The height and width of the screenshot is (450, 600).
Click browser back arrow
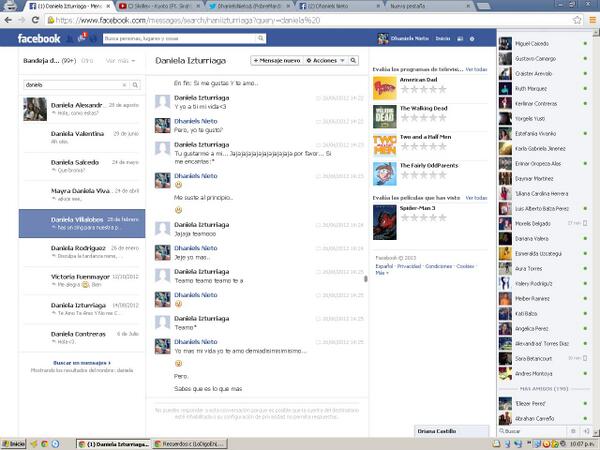click(x=8, y=20)
